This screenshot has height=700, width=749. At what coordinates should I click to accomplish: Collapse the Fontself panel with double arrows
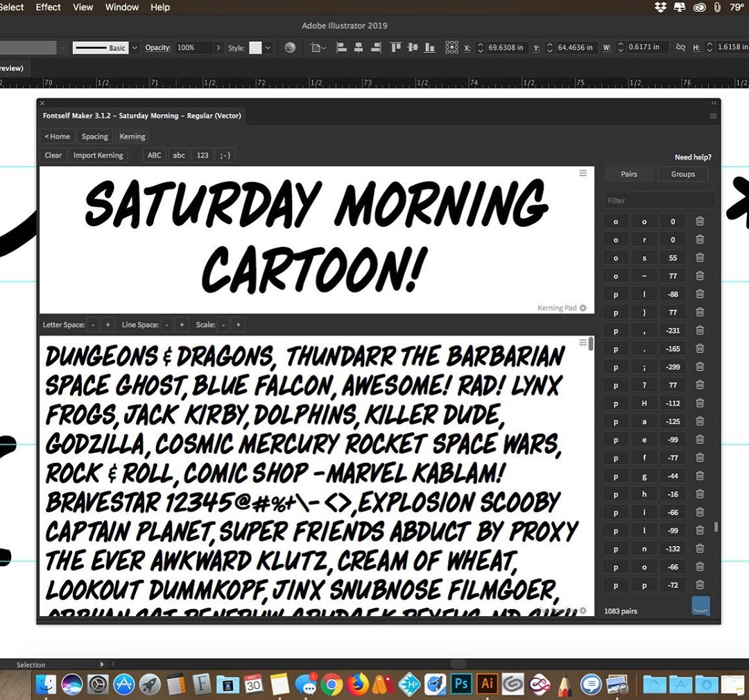714,103
